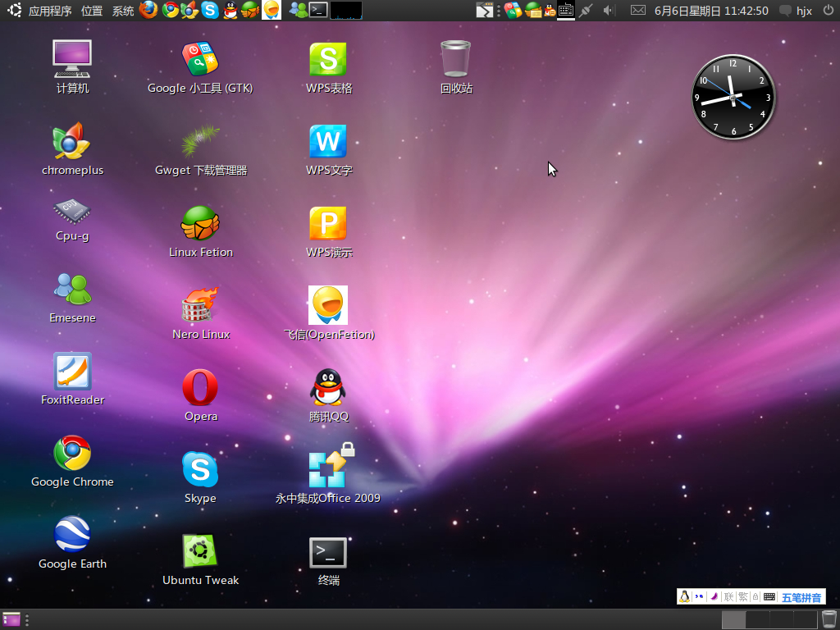Click the date and time 11:42:50
840x630 pixels.
tap(711, 11)
